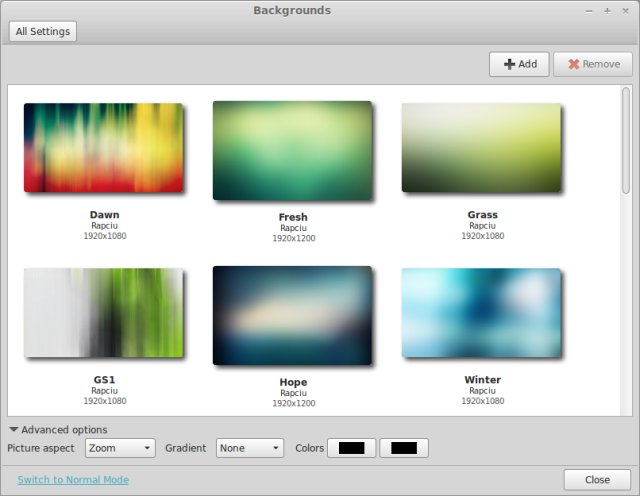This screenshot has height=496, width=640.
Task: Pick the Grass wallpaper thumbnail
Action: pyautogui.click(x=481, y=148)
